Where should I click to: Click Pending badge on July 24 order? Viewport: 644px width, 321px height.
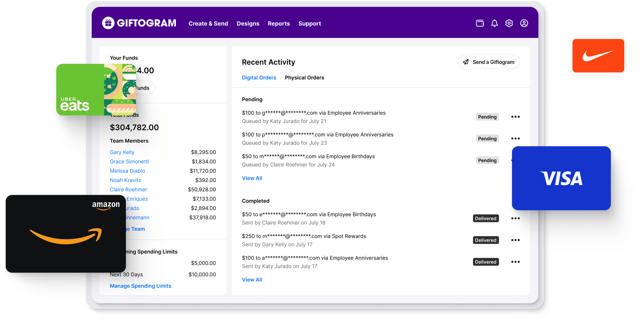click(487, 160)
